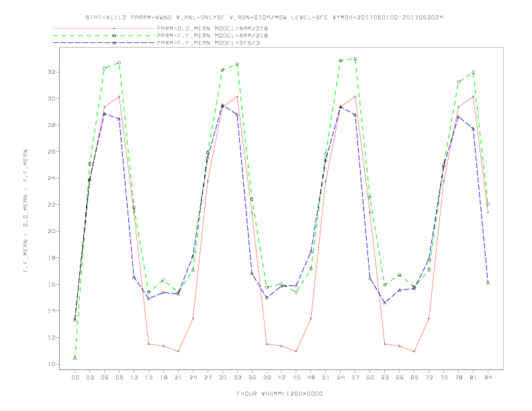Click x-axis forecast hour label 00
Image resolution: width=532 pixels, height=411 pixels.
click(x=75, y=377)
